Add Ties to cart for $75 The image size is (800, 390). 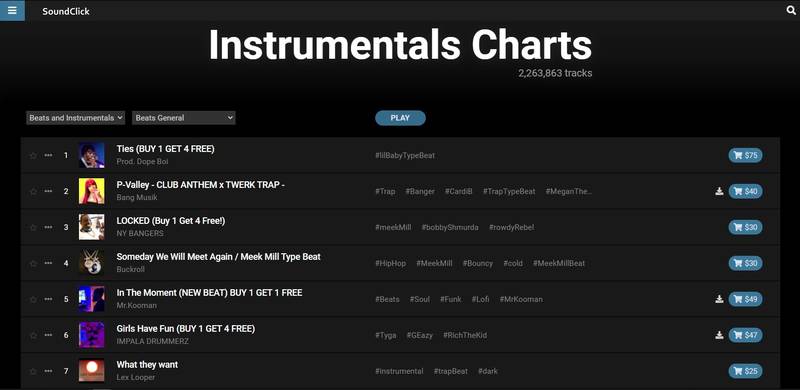745,155
